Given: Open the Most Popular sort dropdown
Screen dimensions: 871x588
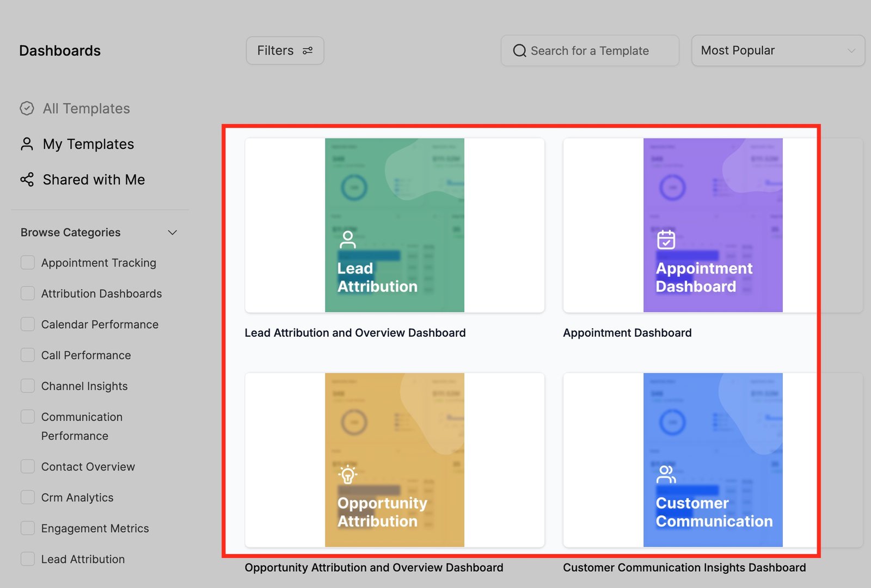Looking at the screenshot, I should 777,51.
